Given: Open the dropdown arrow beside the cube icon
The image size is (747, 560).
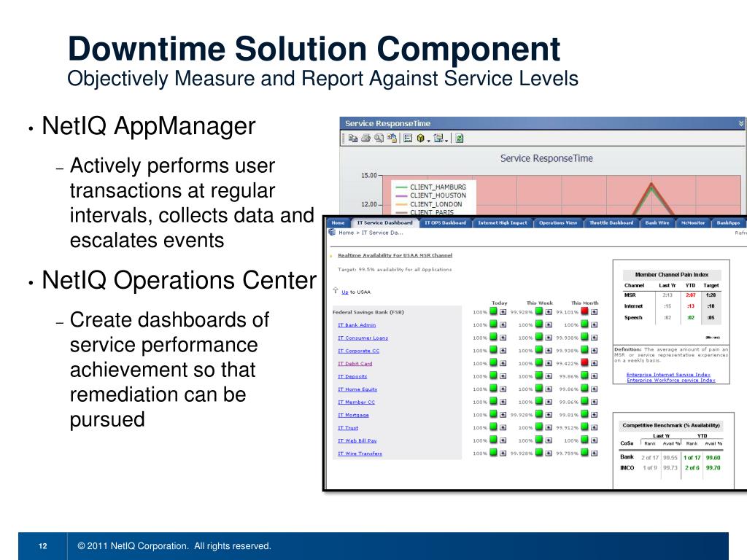Looking at the screenshot, I should (x=429, y=140).
